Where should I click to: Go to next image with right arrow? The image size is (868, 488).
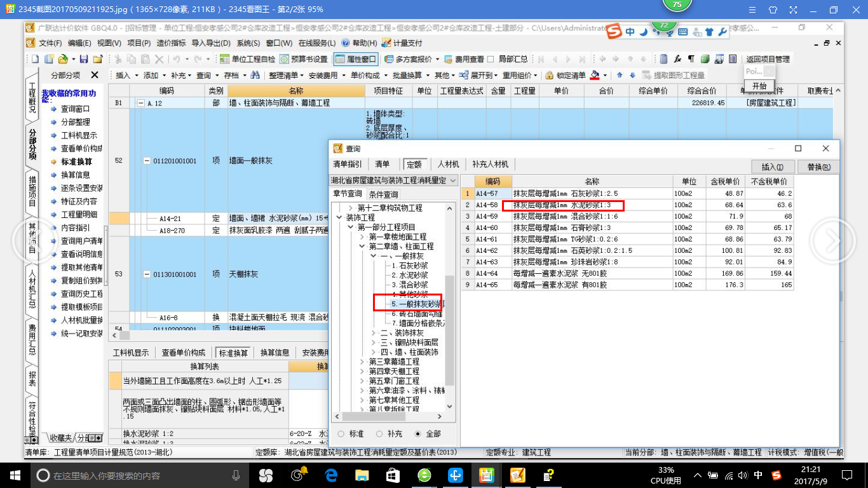click(833, 240)
